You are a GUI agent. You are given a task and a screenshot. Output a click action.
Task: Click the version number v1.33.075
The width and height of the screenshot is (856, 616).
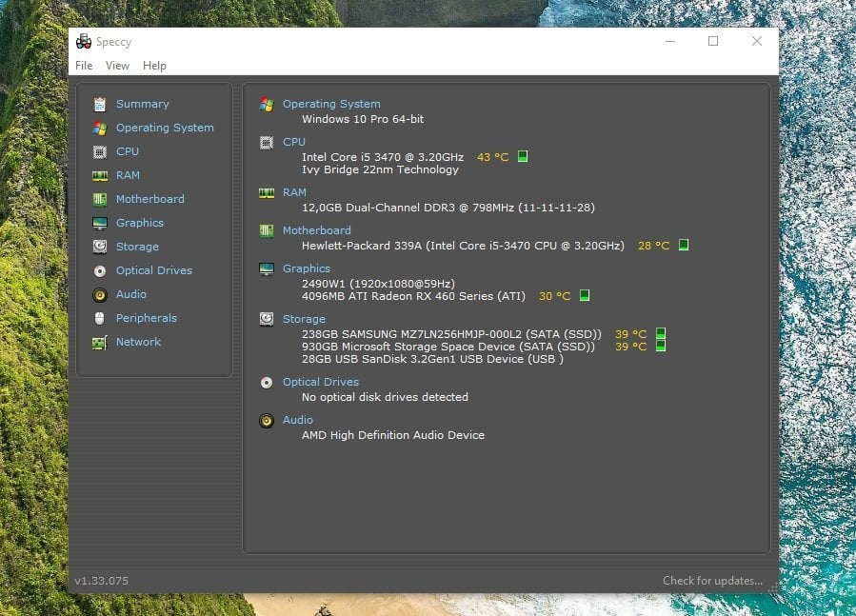(102, 581)
